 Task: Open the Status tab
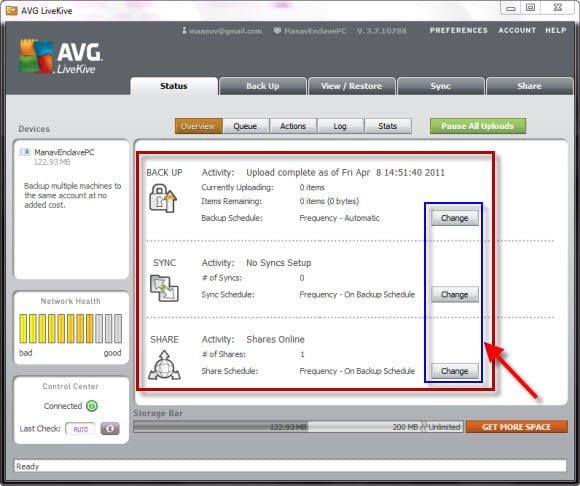point(174,86)
